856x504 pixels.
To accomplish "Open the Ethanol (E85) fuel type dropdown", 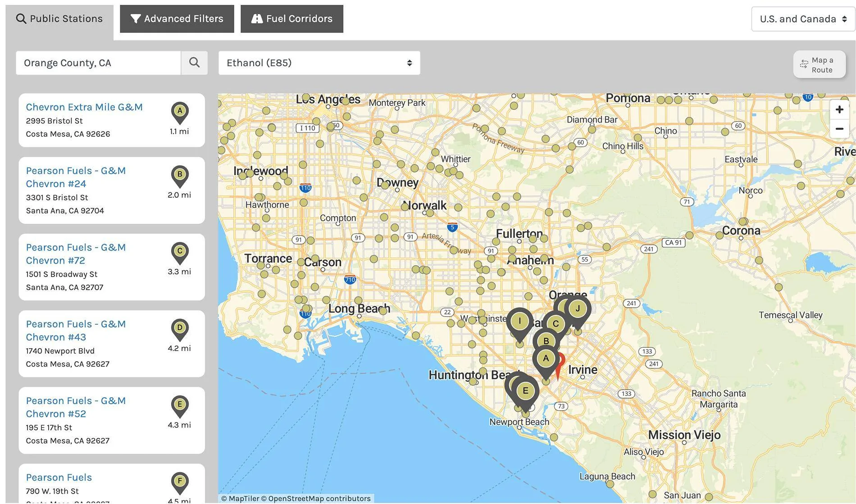I will (x=319, y=63).
